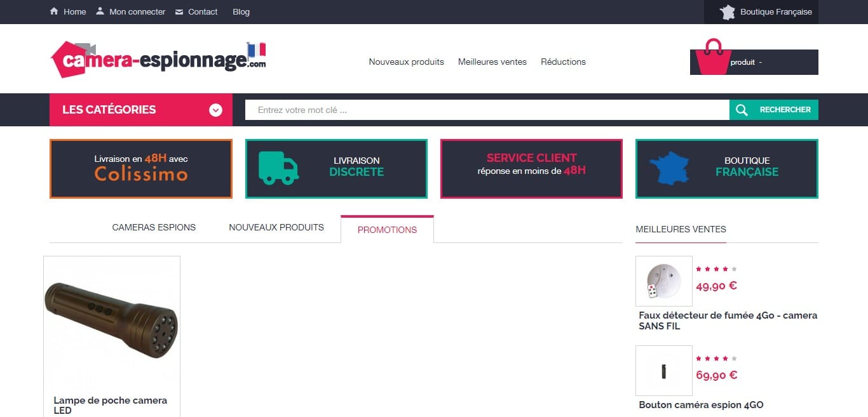Click the camera-espionnage.com logo
This screenshot has height=417, width=868.
point(158,60)
